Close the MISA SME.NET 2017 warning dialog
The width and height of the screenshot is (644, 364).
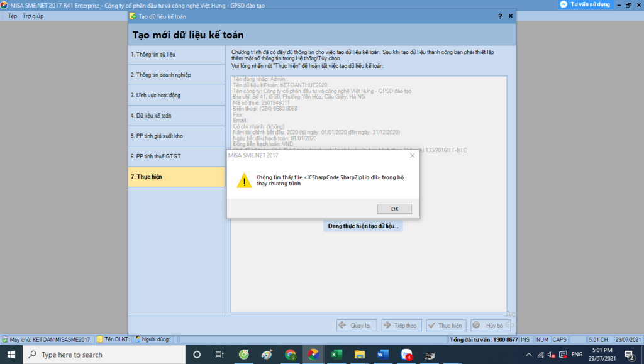coord(413,155)
